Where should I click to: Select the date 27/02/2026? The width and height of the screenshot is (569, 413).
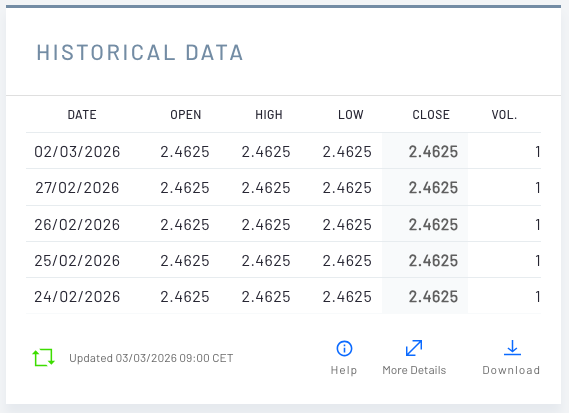click(x=77, y=188)
